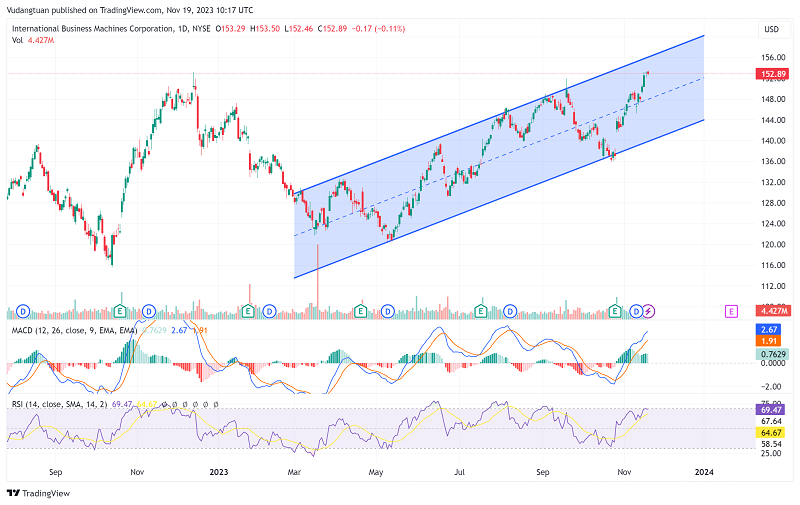Click the purple lightning bolt event marker

[649, 312]
